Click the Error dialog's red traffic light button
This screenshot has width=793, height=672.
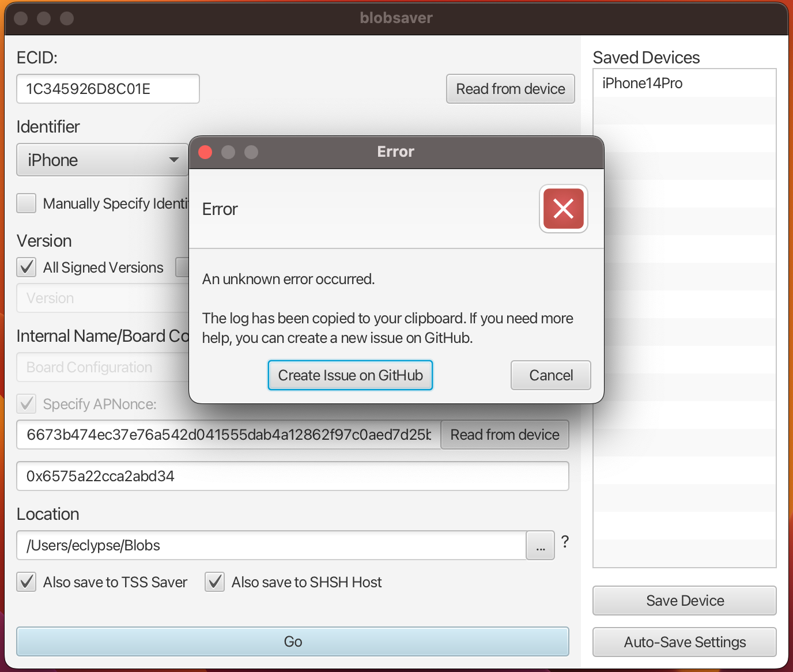(205, 152)
